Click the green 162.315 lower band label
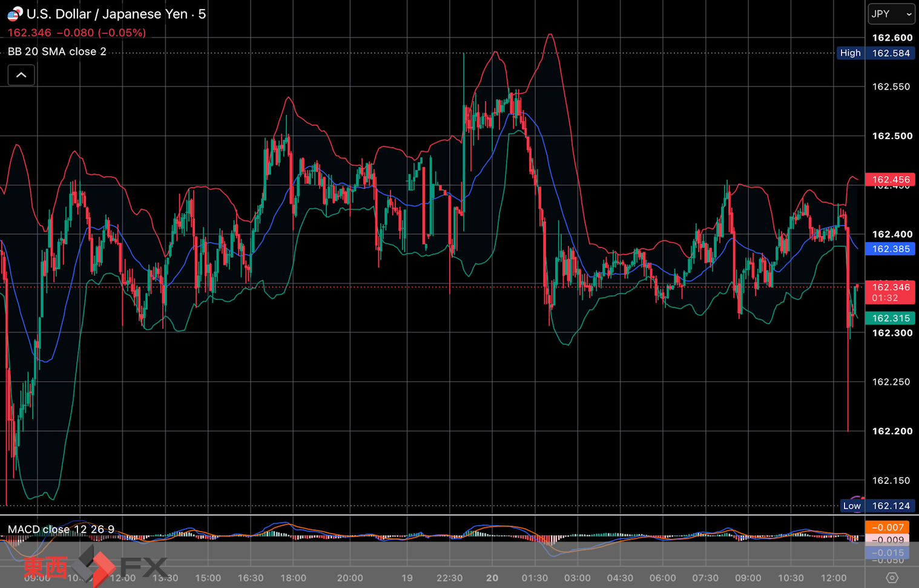919x588 pixels. 891,318
